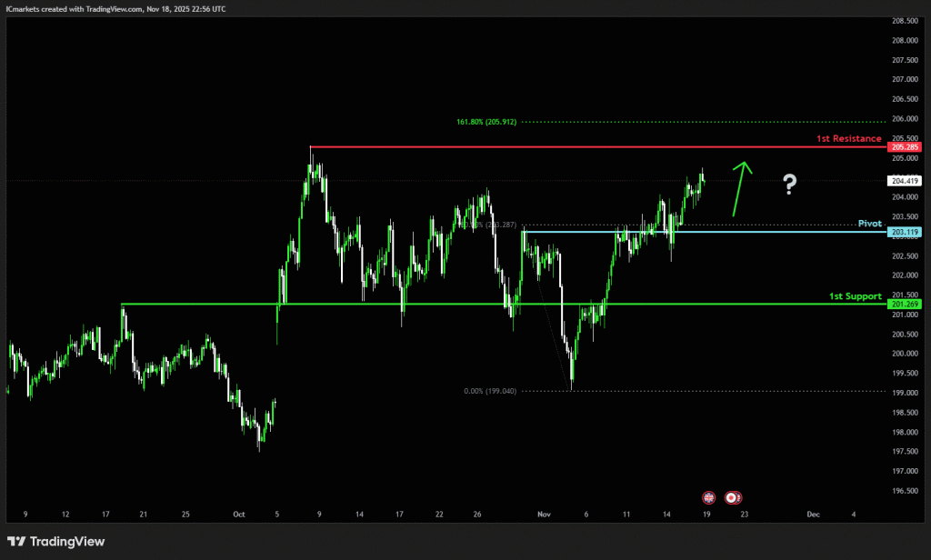
Task: Click the red 205.285 price tag
Action: pos(904,147)
